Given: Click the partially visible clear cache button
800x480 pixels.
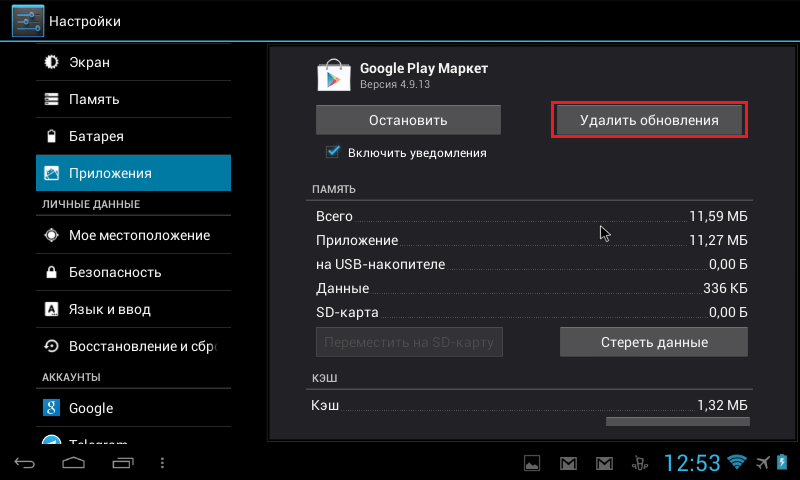Looking at the screenshot, I should tap(678, 421).
